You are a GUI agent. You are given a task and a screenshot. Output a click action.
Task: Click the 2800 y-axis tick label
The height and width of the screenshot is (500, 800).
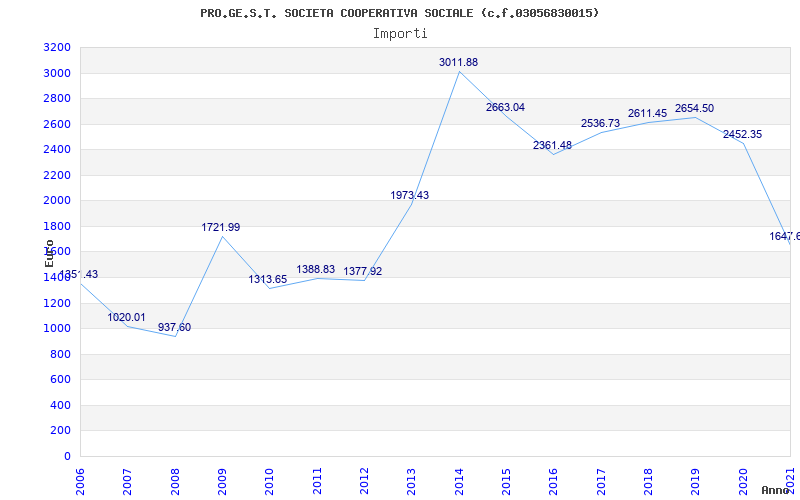(x=58, y=98)
